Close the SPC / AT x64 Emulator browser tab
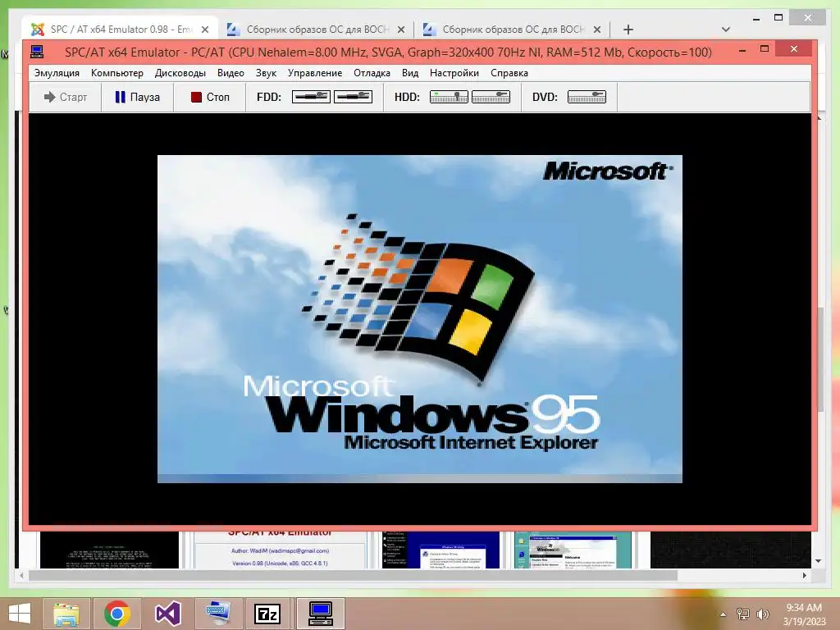This screenshot has height=630, width=840. (204, 30)
